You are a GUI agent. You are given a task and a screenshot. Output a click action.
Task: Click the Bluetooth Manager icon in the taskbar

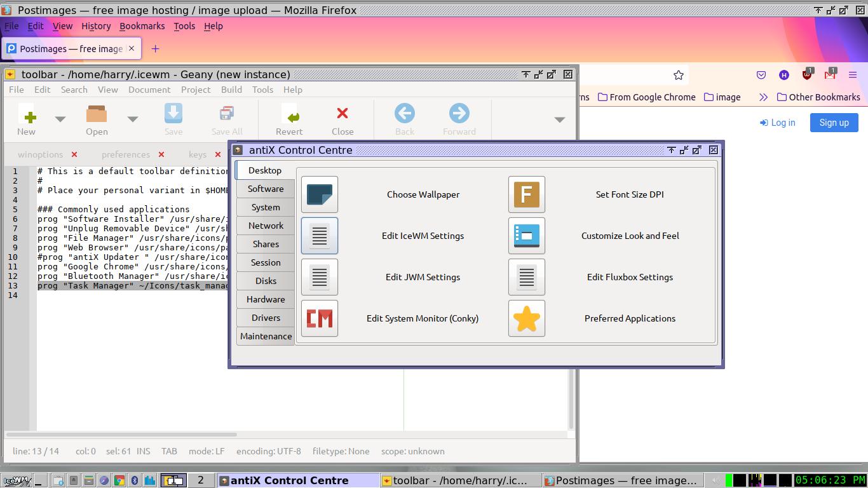(x=134, y=480)
